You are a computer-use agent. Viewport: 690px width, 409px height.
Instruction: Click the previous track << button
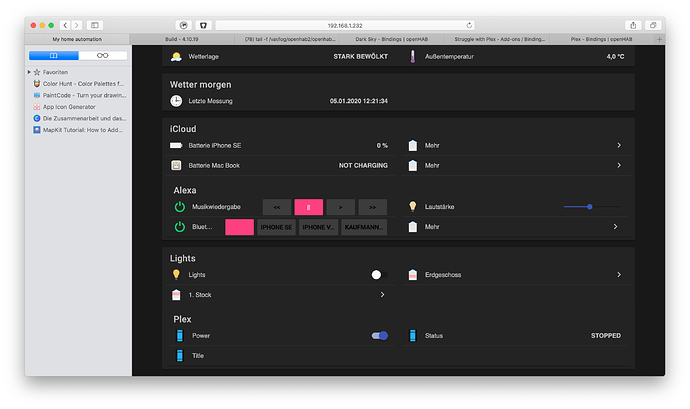click(277, 207)
